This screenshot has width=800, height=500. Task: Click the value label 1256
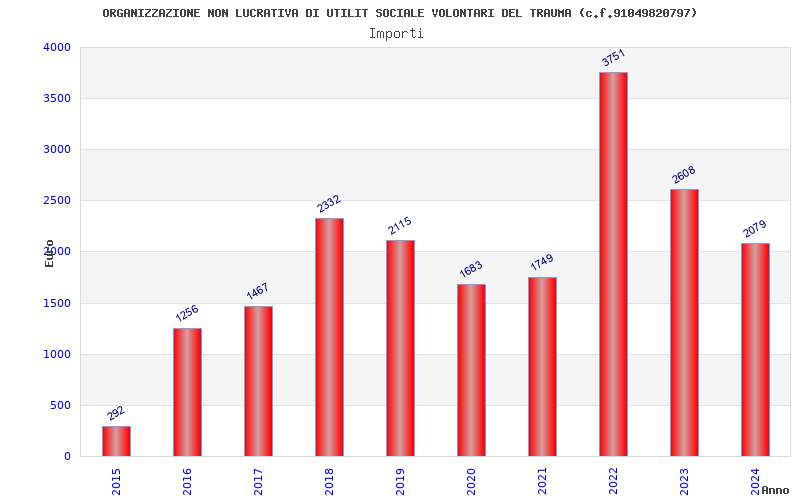point(187,313)
